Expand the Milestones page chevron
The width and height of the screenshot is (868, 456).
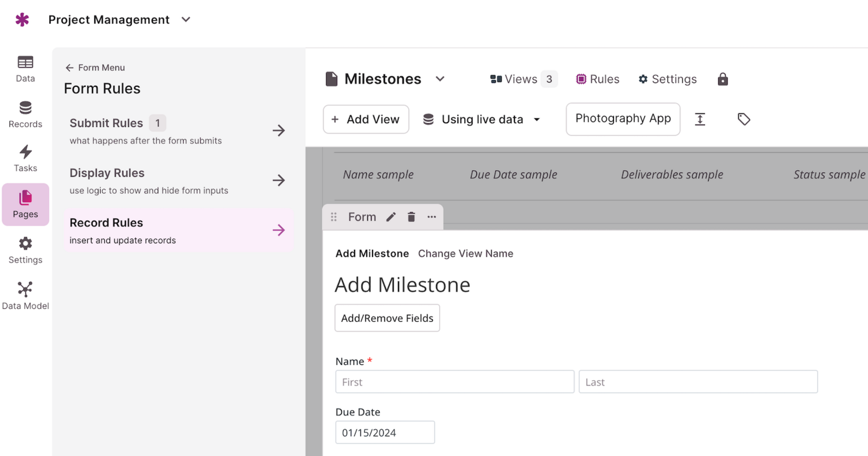(440, 79)
